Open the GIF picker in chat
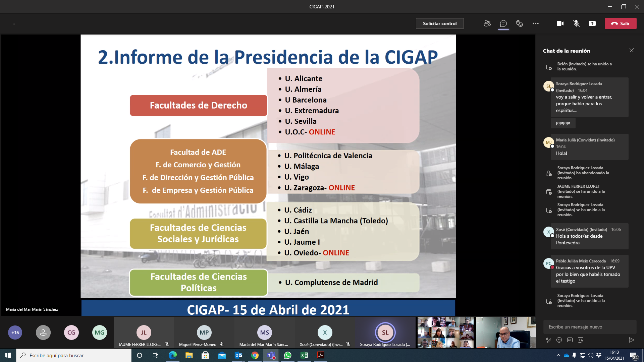The height and width of the screenshot is (362, 644). [570, 340]
